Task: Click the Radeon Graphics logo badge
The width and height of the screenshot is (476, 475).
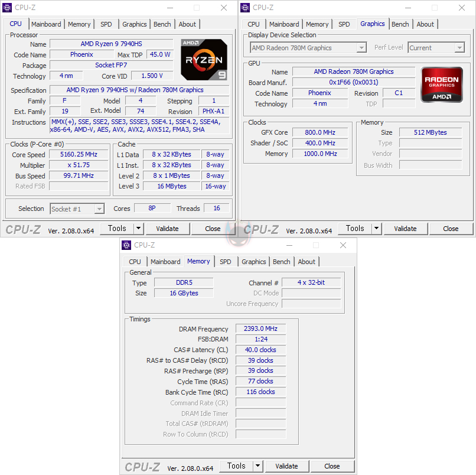Action: click(442, 84)
